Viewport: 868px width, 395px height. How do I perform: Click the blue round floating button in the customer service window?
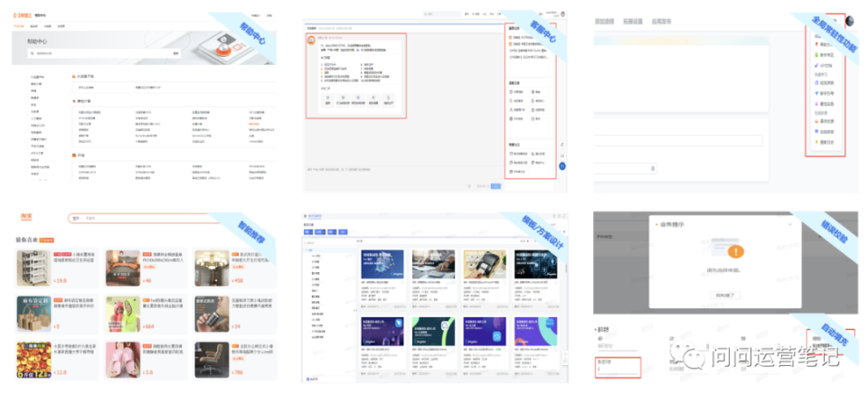(561, 166)
